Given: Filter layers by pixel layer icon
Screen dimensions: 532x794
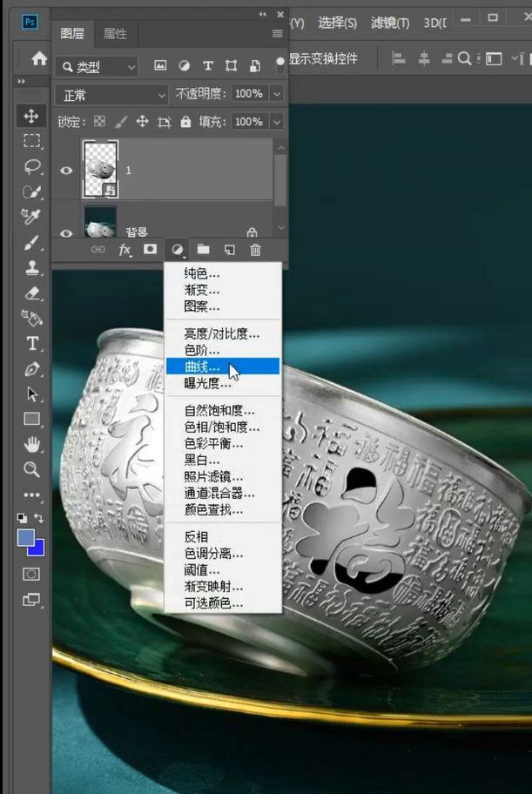Looking at the screenshot, I should click(x=160, y=65).
